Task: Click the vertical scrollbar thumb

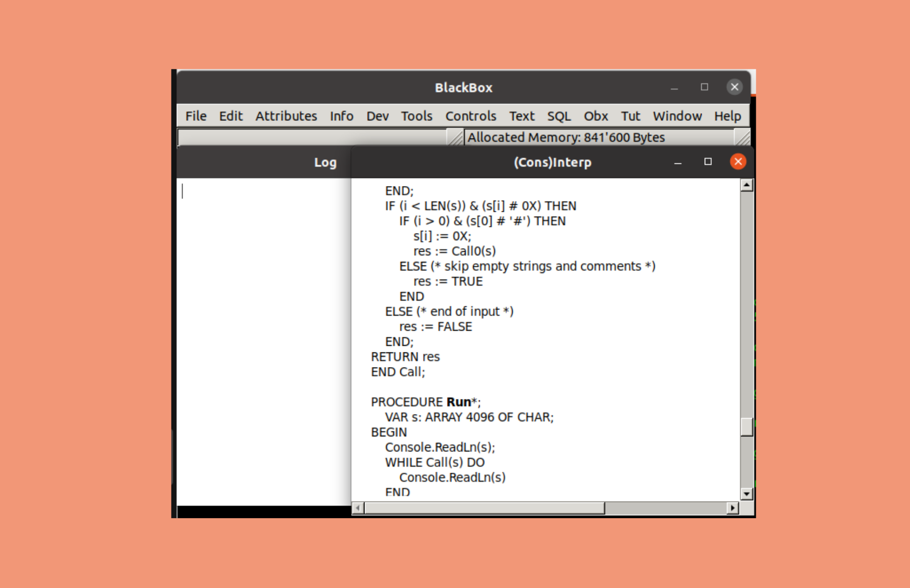Action: (x=747, y=427)
